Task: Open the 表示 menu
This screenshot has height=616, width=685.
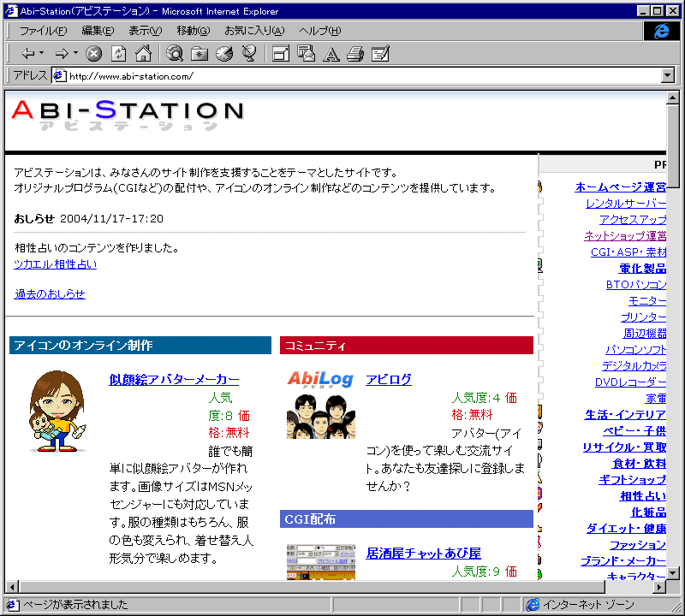Action: 145,31
